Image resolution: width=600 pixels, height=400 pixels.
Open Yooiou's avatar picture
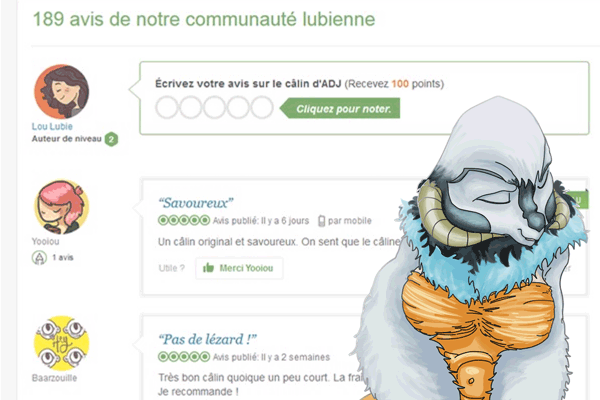[62, 207]
